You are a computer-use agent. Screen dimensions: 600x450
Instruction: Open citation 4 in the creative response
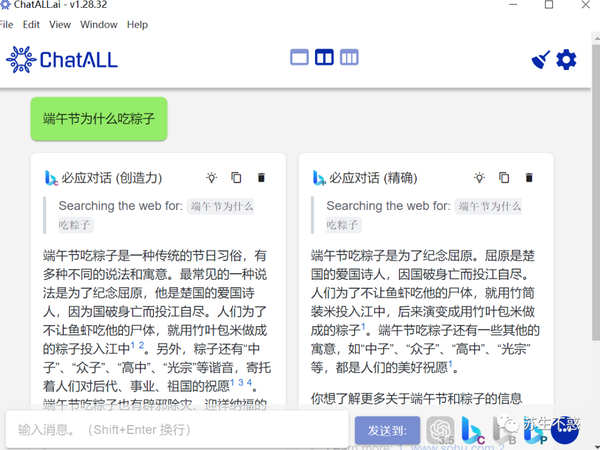(x=249, y=382)
